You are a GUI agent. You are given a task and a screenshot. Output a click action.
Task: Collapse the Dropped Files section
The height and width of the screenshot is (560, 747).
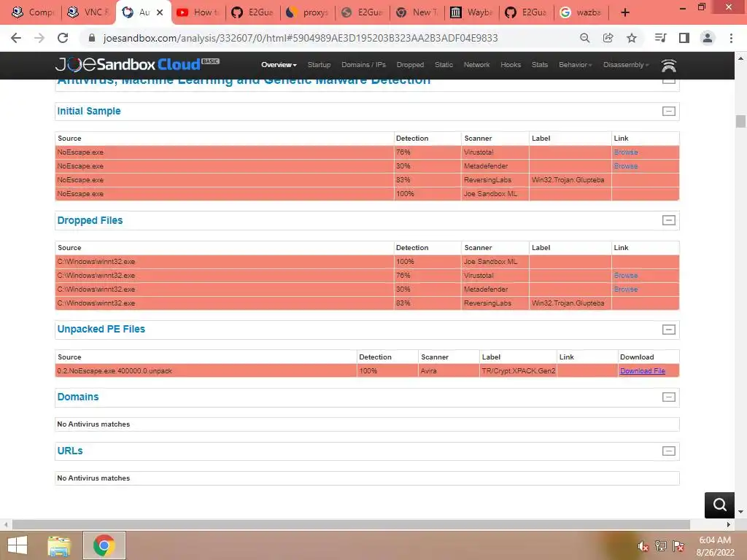669,220
